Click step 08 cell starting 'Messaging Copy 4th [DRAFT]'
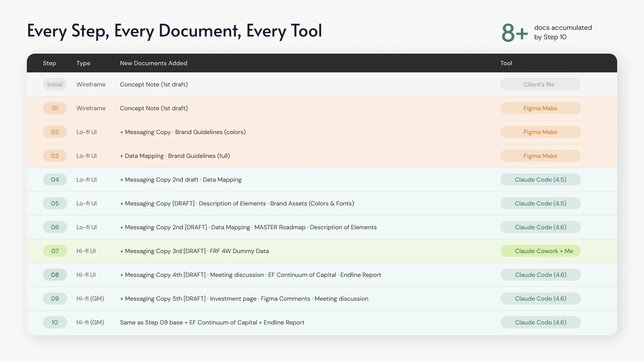 tap(251, 275)
